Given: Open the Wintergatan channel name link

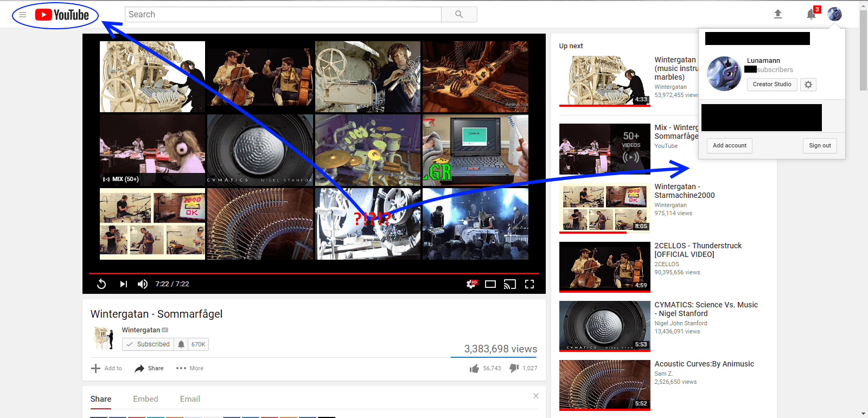Looking at the screenshot, I should click(141, 330).
